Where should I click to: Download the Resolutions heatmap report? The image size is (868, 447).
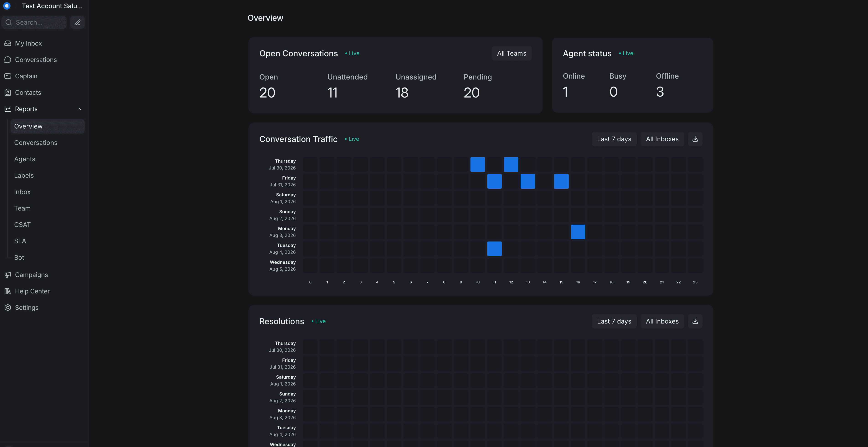(695, 321)
